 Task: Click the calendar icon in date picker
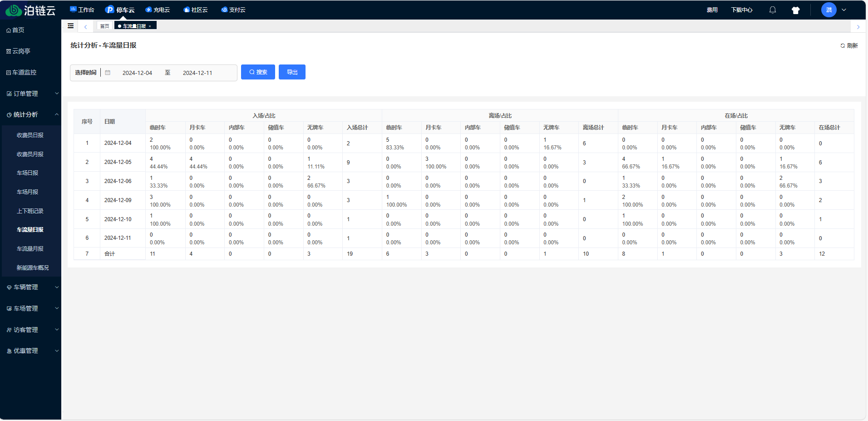108,73
